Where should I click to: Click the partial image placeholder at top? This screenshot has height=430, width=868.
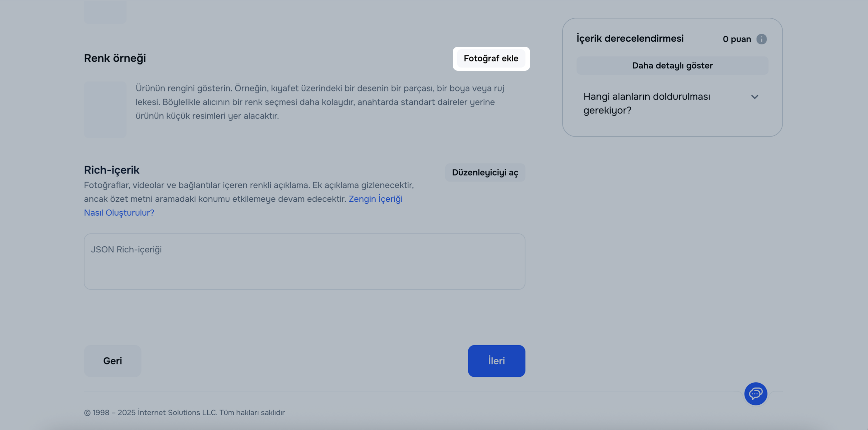coord(105,12)
